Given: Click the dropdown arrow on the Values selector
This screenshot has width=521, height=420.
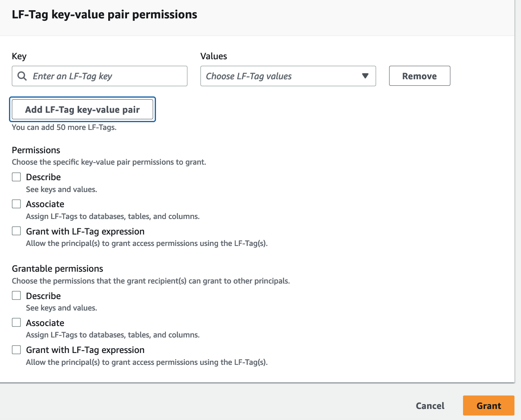Looking at the screenshot, I should point(365,76).
